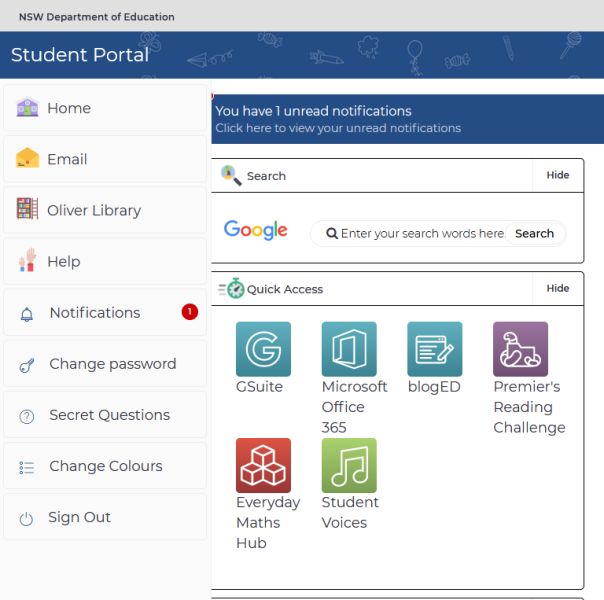Select Change Colours menu item

tap(105, 466)
